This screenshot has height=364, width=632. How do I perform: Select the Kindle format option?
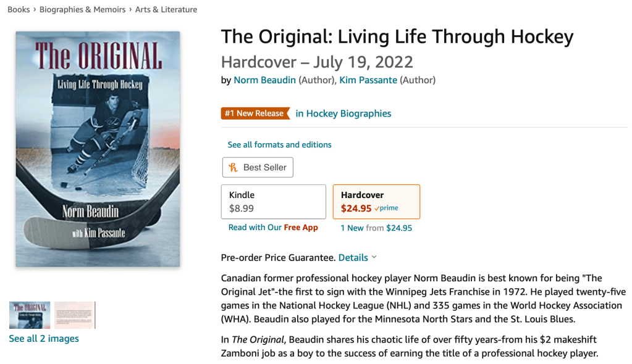(273, 202)
